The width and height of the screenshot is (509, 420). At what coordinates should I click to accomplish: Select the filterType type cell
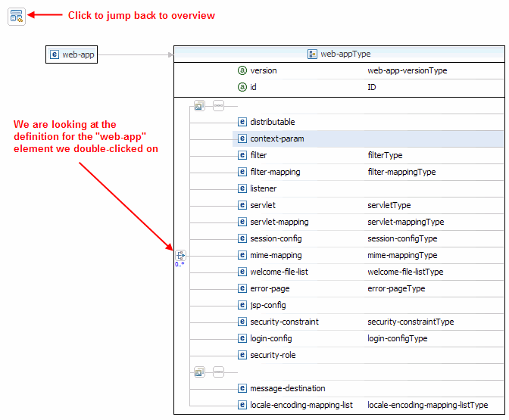(385, 155)
